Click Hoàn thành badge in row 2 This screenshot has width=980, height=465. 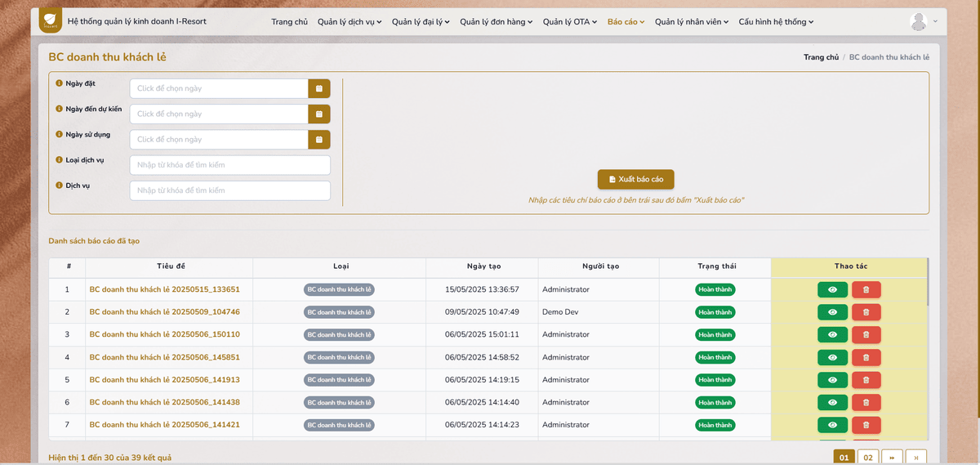coord(715,312)
